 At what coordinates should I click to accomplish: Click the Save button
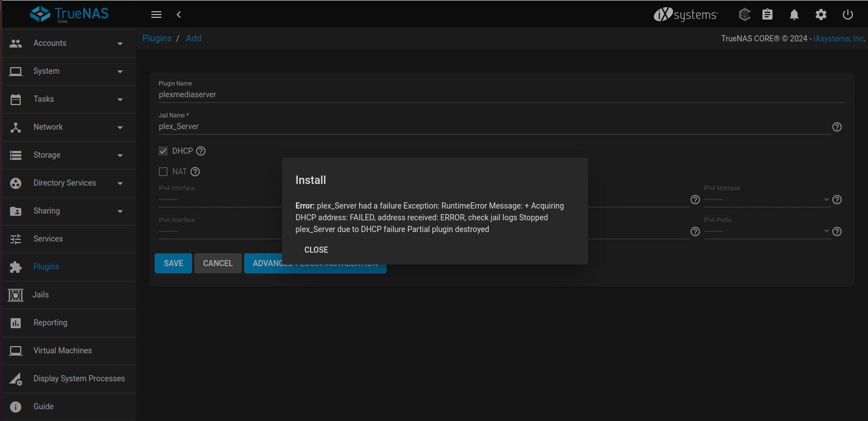pos(173,263)
